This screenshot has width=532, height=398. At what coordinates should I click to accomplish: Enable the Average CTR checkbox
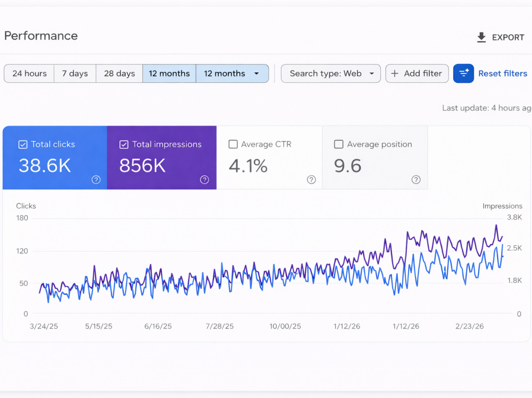coord(233,145)
